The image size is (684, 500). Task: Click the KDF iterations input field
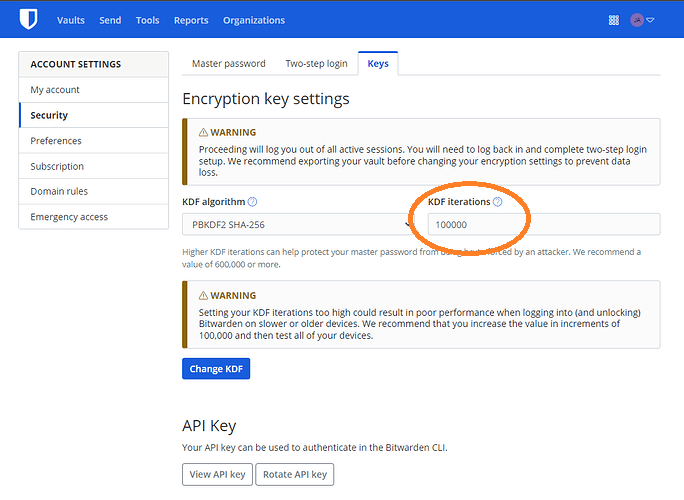[x=544, y=224]
